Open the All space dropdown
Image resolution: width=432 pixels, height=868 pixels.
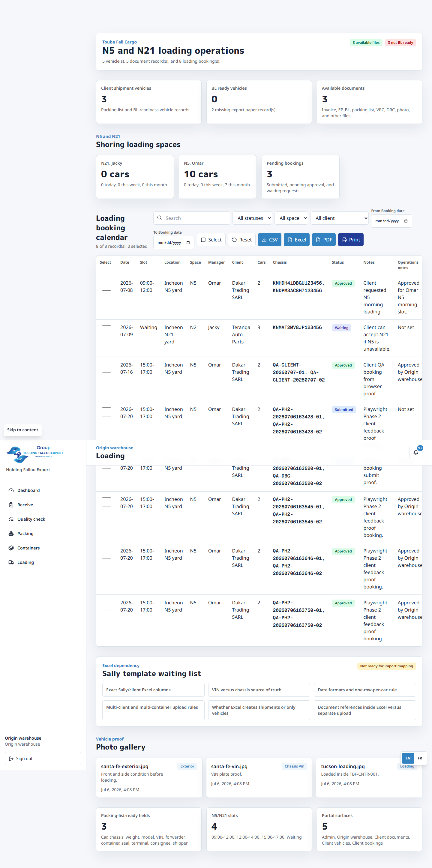click(x=291, y=218)
